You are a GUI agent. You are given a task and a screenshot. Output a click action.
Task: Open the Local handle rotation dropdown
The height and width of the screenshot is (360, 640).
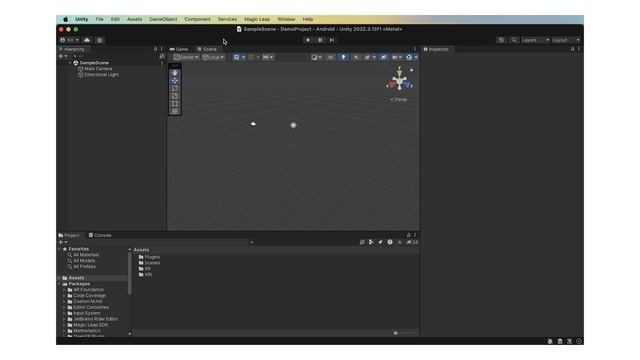[213, 57]
